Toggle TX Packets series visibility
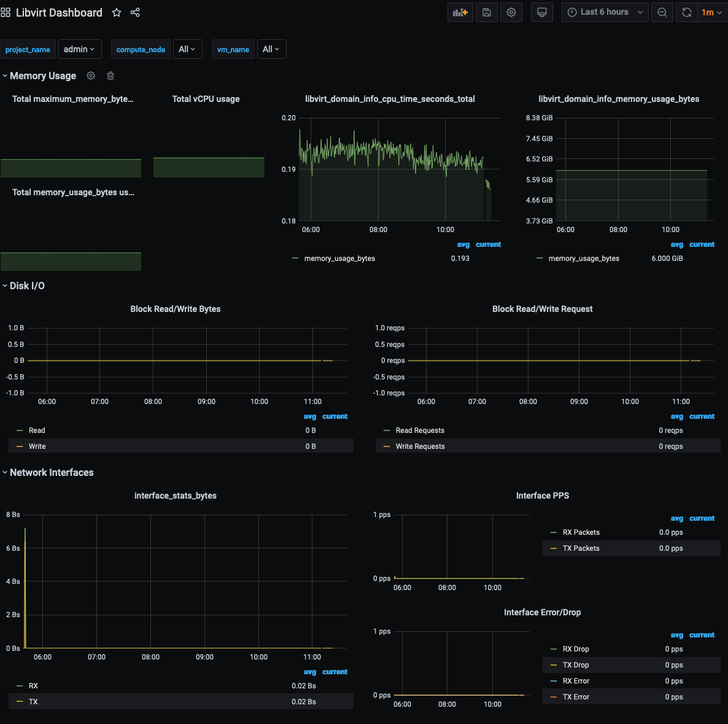Screen dimensions: 728x724 pyautogui.click(x=581, y=548)
